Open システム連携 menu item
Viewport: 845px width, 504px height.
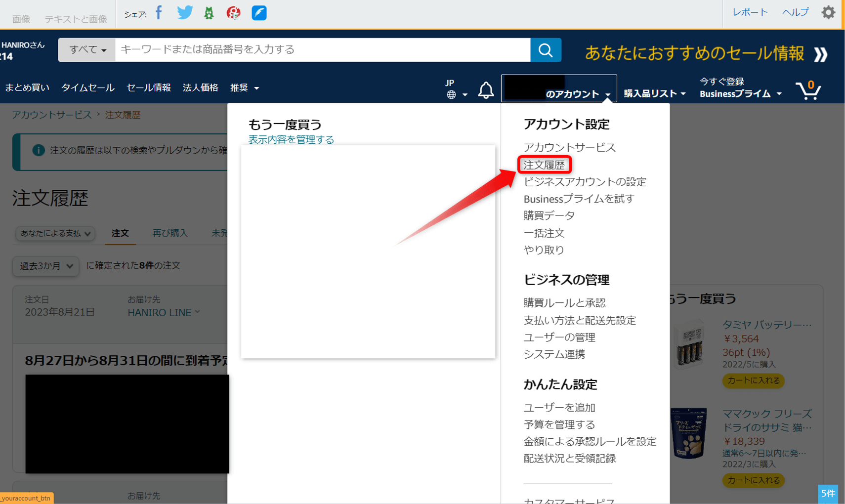[x=554, y=354]
